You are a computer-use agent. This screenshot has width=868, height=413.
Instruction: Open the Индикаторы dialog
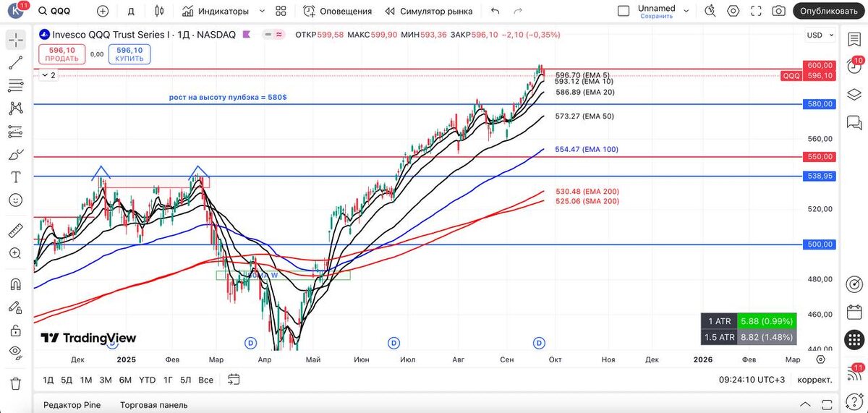coord(215,11)
